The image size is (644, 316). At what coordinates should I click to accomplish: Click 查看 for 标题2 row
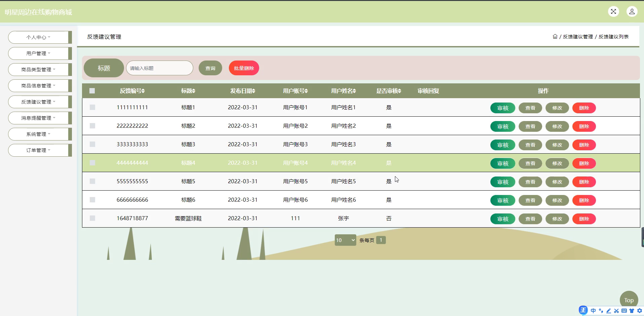pyautogui.click(x=530, y=126)
